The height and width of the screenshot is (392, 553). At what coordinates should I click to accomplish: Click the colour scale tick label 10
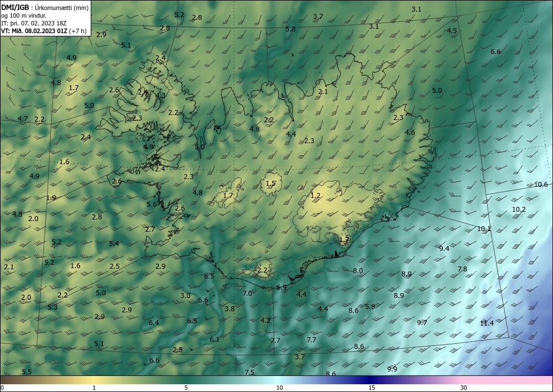point(279,388)
